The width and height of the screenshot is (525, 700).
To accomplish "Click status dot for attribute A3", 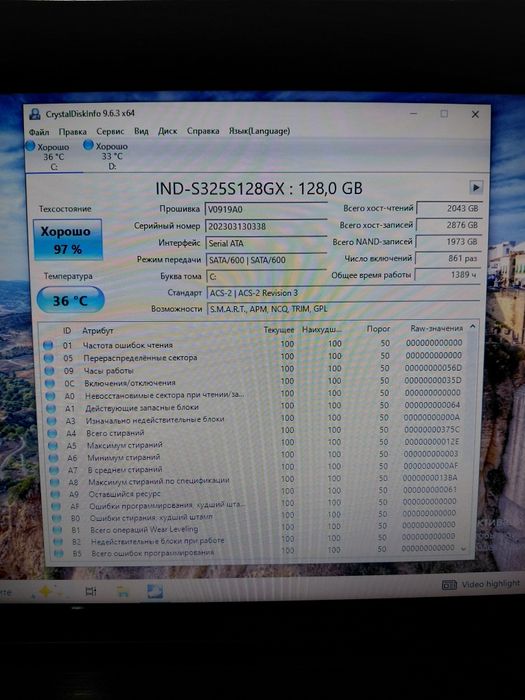I will point(51,421).
